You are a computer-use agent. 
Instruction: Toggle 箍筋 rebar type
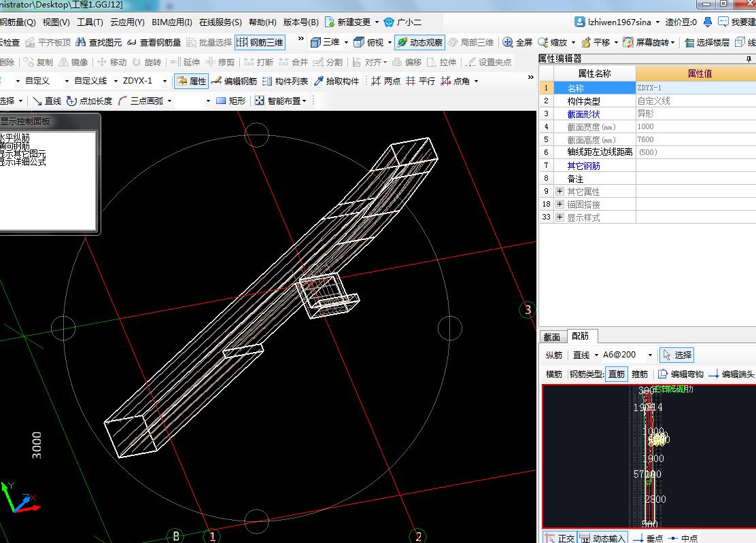640,374
